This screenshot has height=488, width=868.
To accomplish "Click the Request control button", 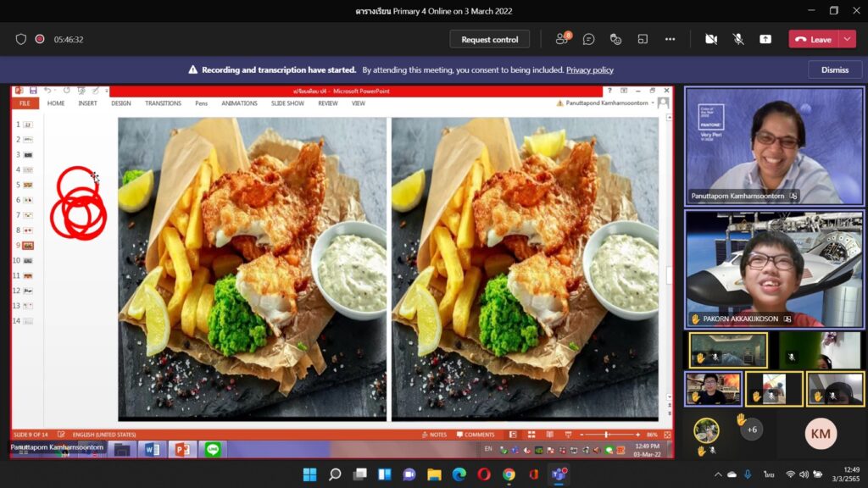I will pos(489,39).
